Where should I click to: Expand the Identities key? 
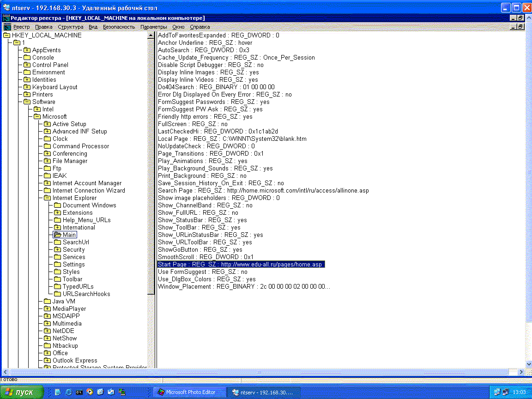(27, 80)
